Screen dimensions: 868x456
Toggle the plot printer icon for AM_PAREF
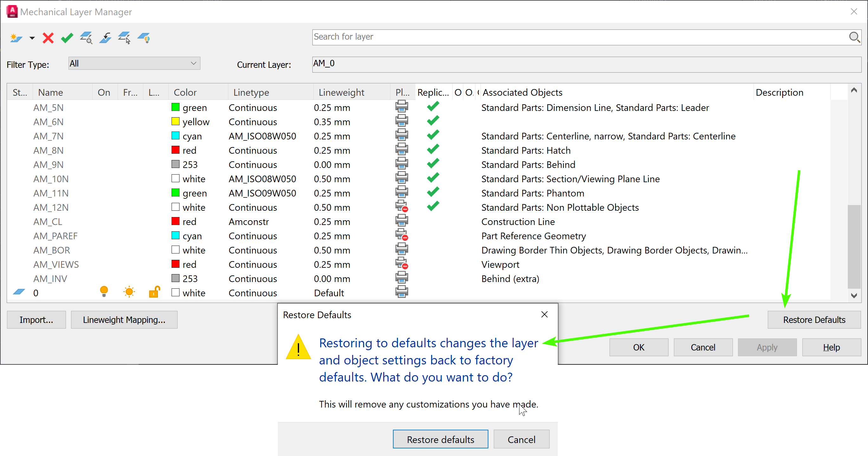[401, 235]
